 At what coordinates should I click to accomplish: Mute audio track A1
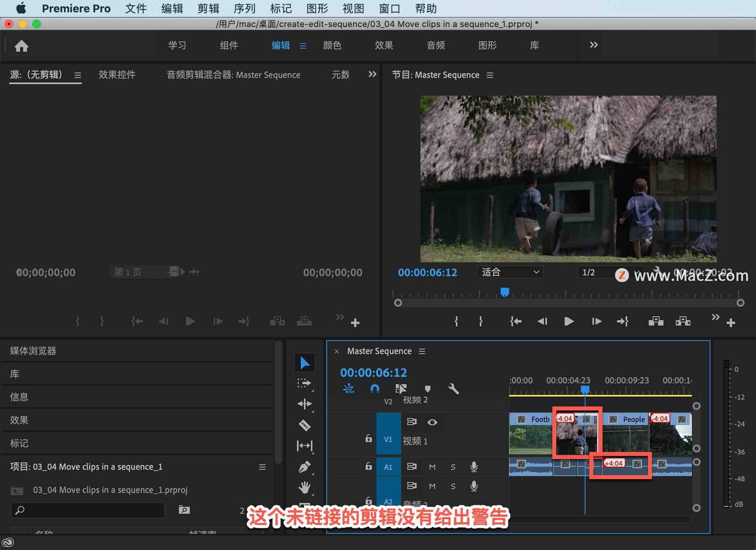coord(432,467)
